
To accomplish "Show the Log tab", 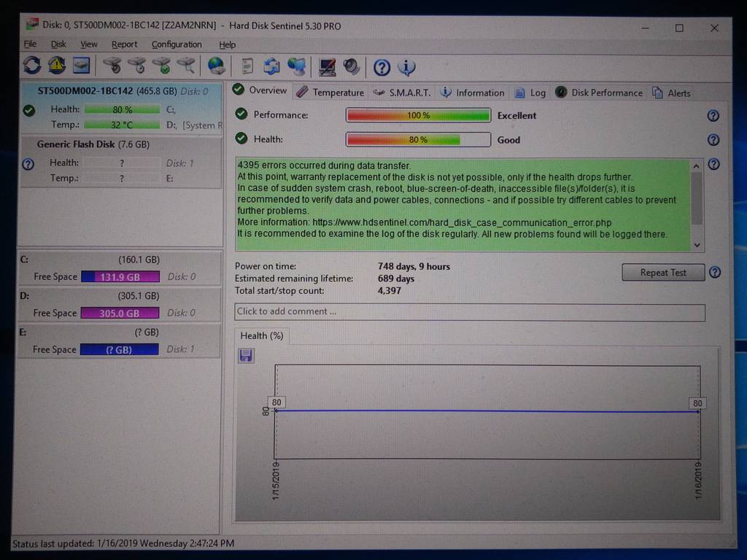I will [x=530, y=93].
